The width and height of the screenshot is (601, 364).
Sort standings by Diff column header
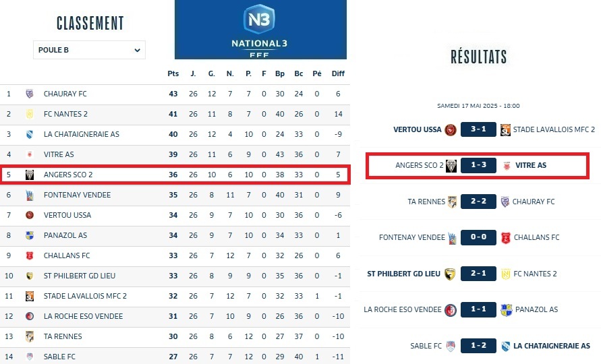tap(338, 73)
